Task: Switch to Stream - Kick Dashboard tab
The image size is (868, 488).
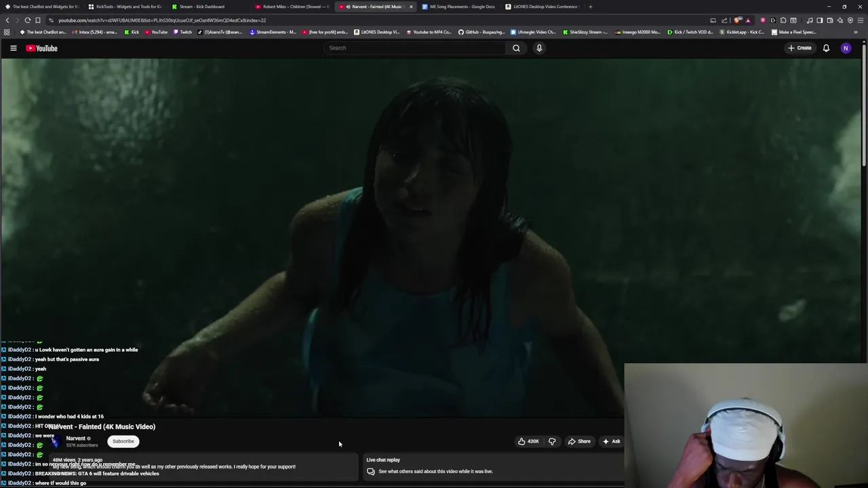Action: [x=209, y=7]
